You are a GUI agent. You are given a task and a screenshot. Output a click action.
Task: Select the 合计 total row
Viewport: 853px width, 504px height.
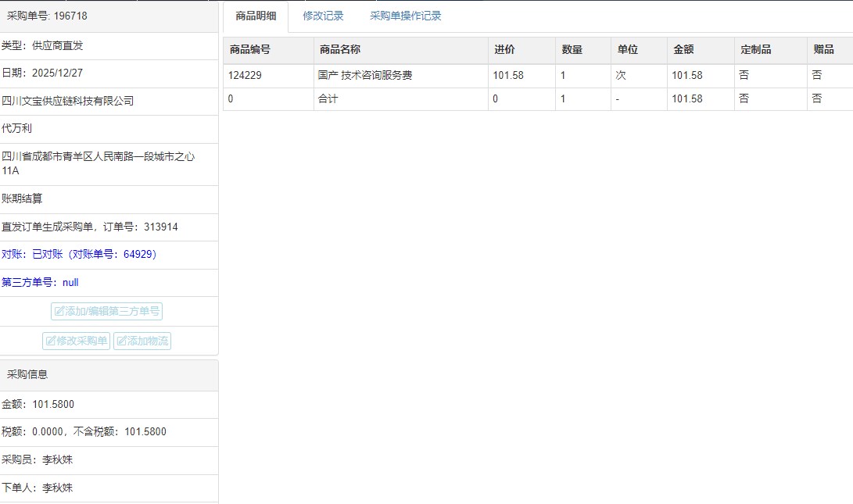pos(328,99)
